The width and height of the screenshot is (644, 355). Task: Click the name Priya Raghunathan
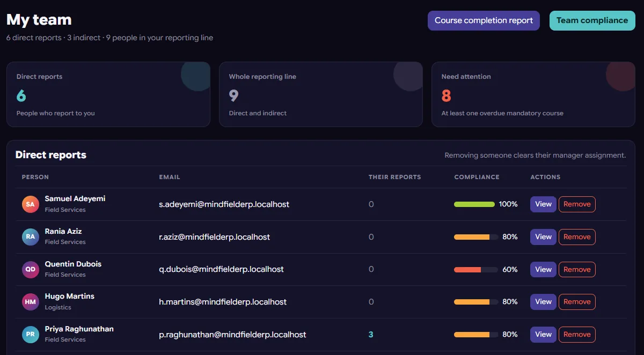(x=79, y=329)
